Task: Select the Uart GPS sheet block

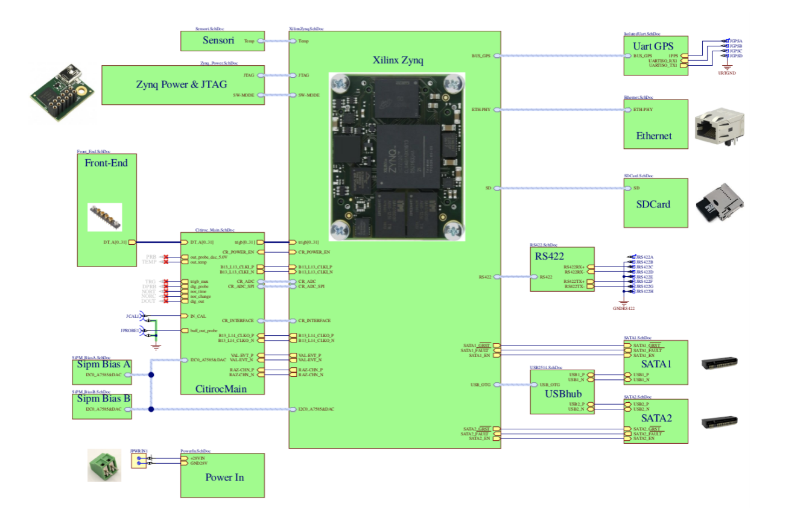Action: [656, 55]
